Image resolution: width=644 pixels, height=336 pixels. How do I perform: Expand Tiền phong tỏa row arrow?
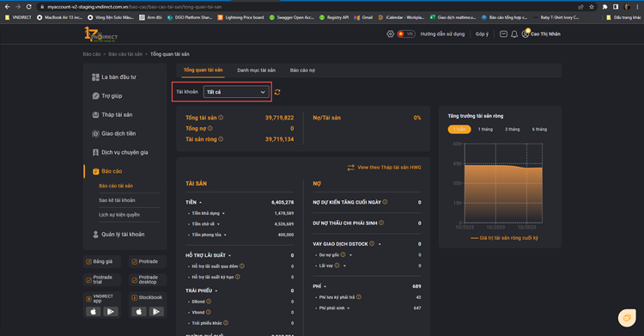[x=225, y=235]
